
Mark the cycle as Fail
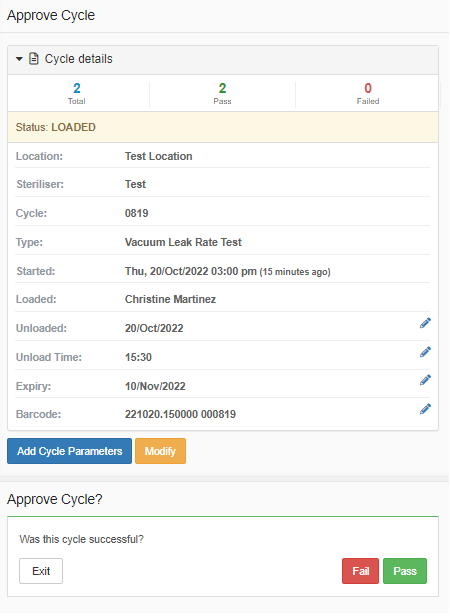pos(361,572)
